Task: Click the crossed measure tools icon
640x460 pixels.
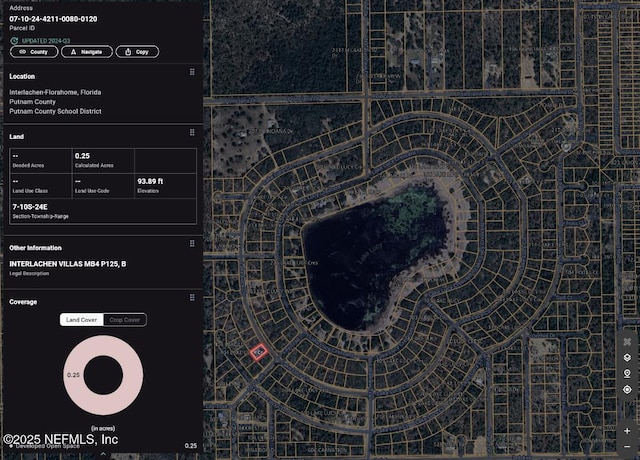Action: 627,342
